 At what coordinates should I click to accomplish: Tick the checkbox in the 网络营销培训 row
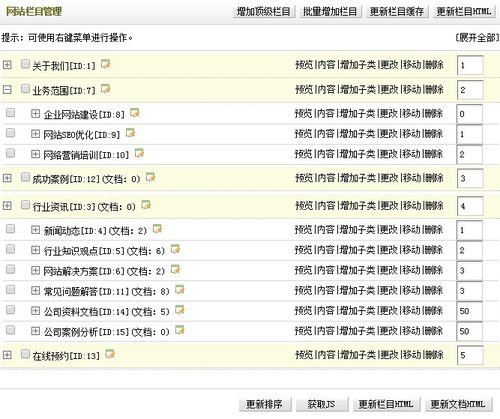pos(11,153)
